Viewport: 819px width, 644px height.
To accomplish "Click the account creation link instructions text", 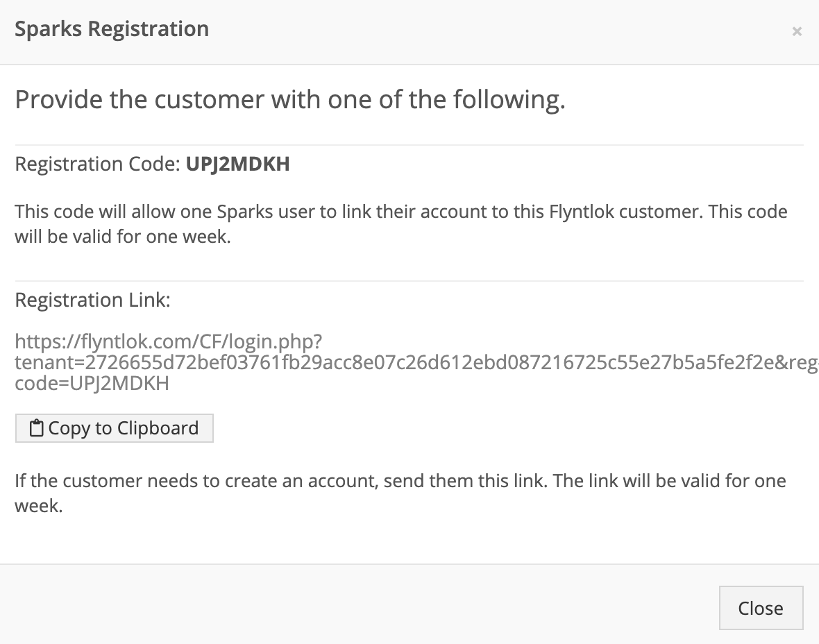I will point(400,493).
